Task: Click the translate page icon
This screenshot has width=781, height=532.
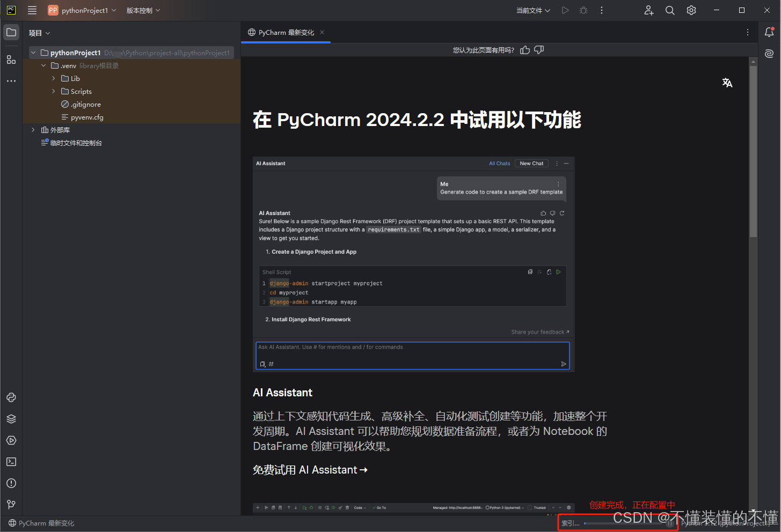Action: pos(727,83)
